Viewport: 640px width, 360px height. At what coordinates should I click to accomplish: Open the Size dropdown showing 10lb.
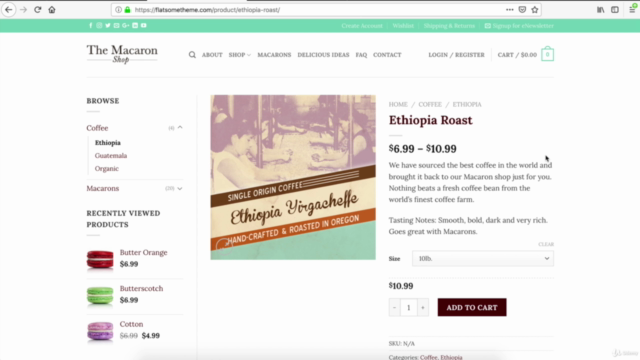[x=483, y=258]
